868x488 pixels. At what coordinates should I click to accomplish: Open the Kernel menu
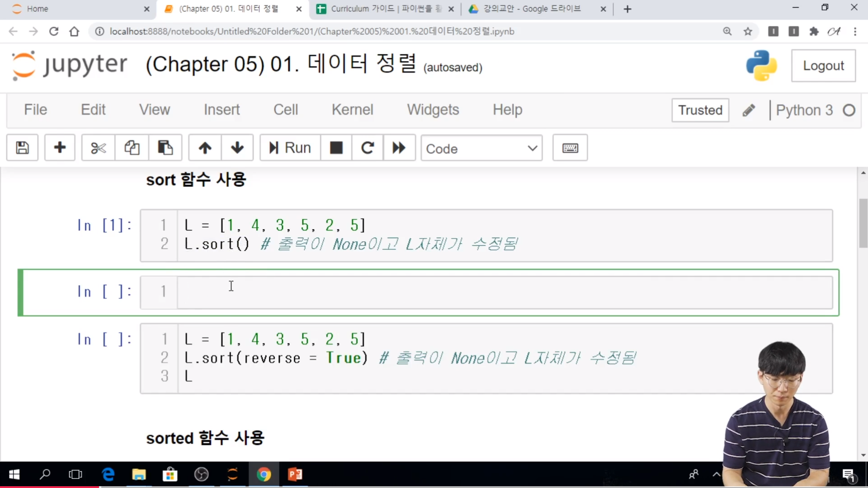352,110
